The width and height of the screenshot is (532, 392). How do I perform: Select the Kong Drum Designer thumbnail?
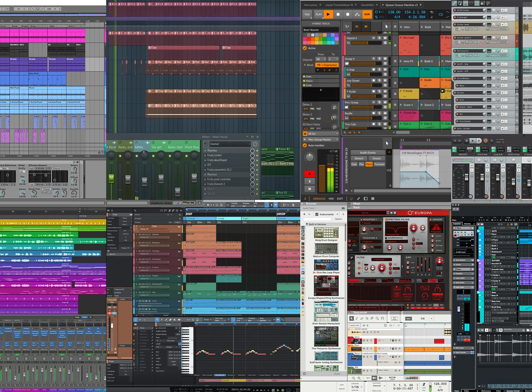tap(326, 233)
